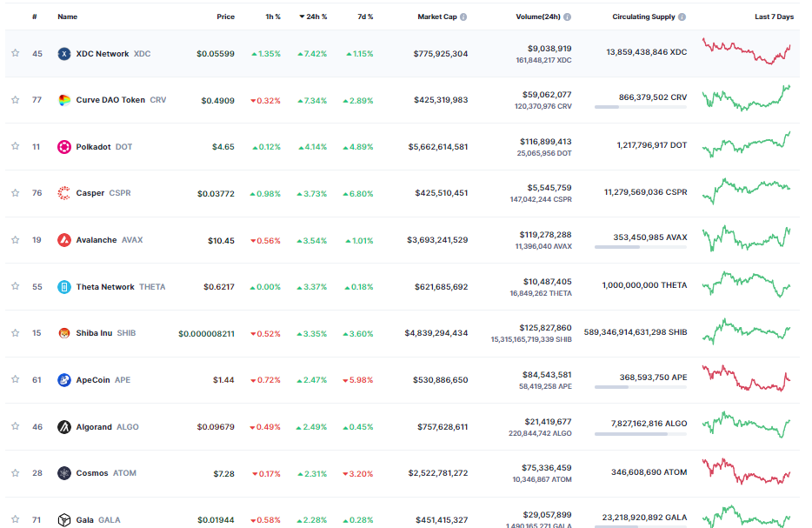Star Shiba Inu in watchlist
812x528 pixels.
tap(16, 332)
